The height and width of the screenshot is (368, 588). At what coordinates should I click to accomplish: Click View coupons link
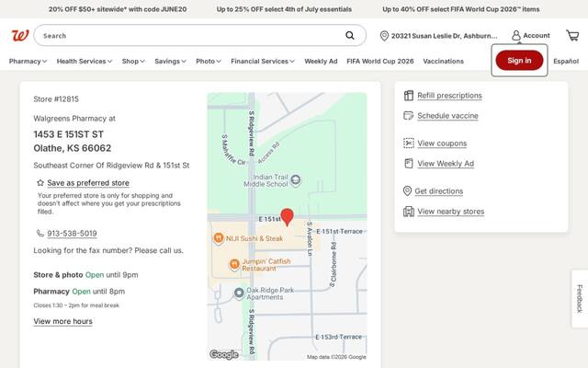click(x=442, y=144)
